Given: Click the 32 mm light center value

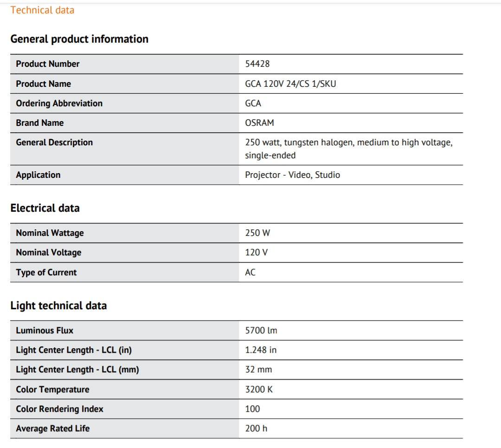Looking at the screenshot, I should click(x=258, y=370).
